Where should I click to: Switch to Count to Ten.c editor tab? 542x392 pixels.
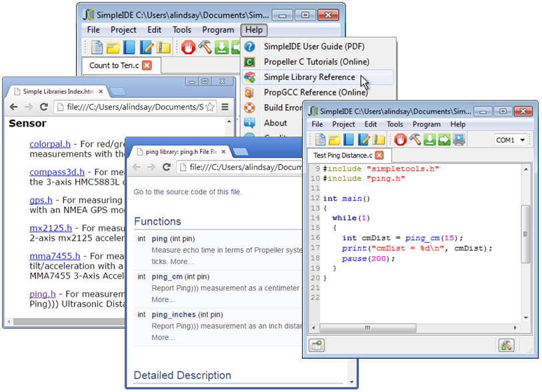tap(114, 65)
